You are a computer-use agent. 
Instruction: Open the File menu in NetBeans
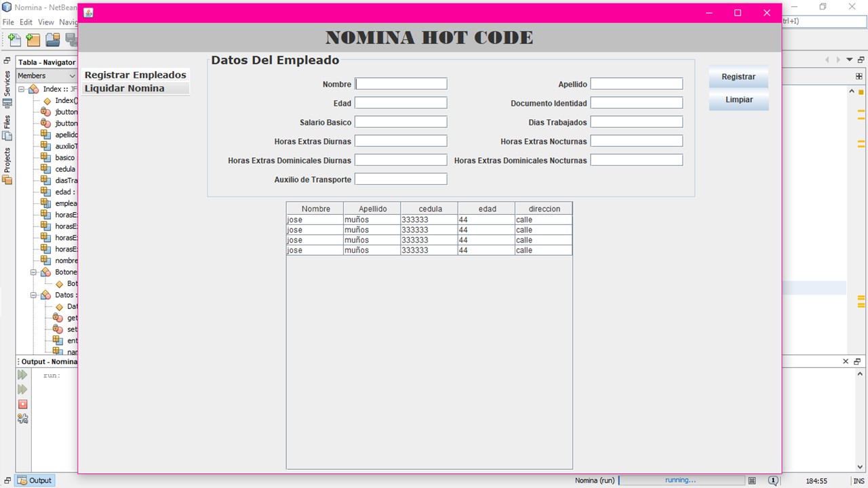pyautogui.click(x=8, y=22)
